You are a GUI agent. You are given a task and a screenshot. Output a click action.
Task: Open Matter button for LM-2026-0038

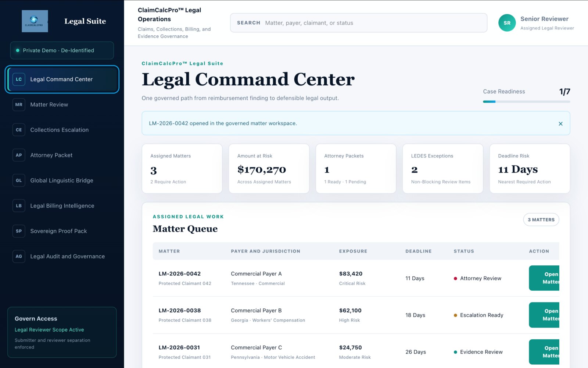coord(544,315)
